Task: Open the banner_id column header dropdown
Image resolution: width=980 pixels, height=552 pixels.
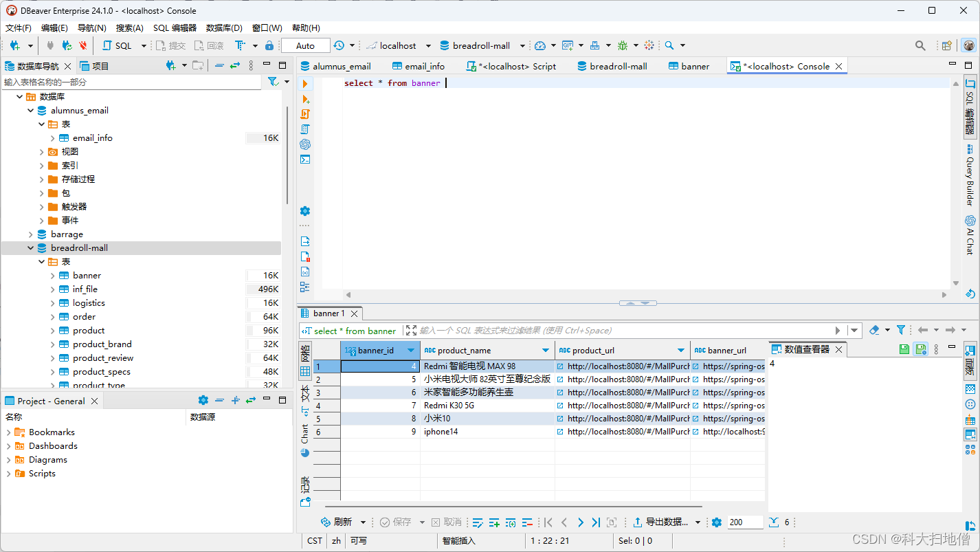Action: 411,351
